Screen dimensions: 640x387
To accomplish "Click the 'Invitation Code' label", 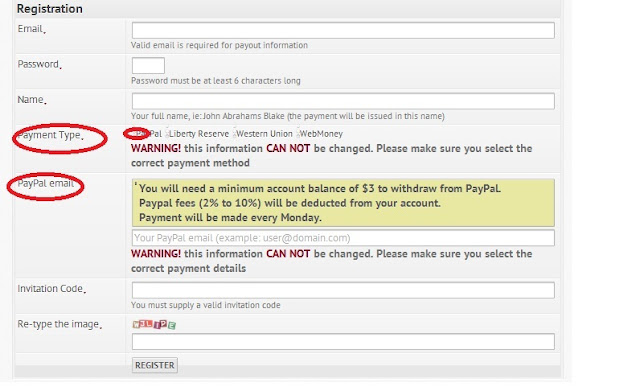I will coord(51,289).
